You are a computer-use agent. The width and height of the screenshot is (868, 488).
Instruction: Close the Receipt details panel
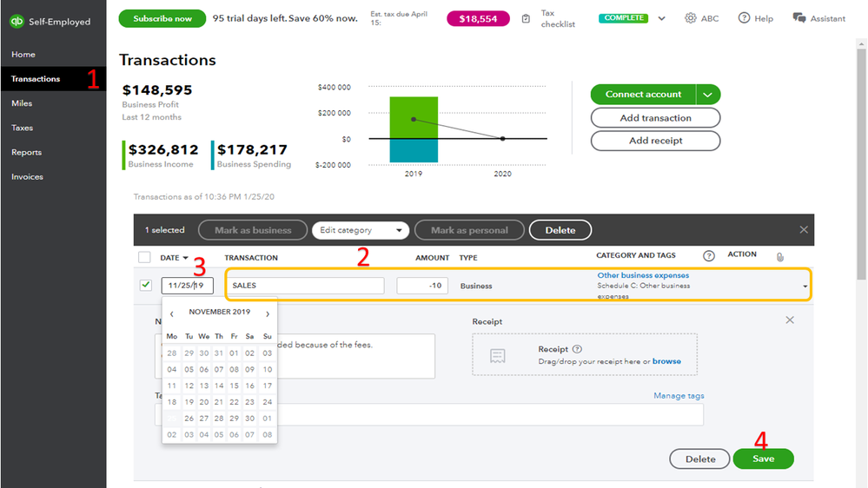pyautogui.click(x=790, y=320)
